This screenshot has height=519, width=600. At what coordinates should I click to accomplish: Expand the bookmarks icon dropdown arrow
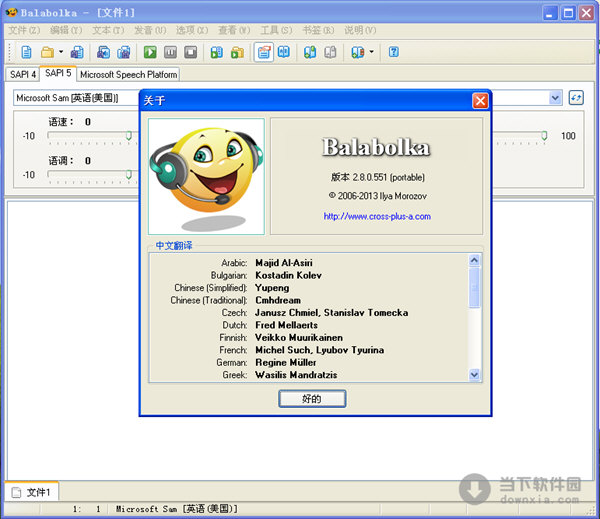[x=371, y=52]
